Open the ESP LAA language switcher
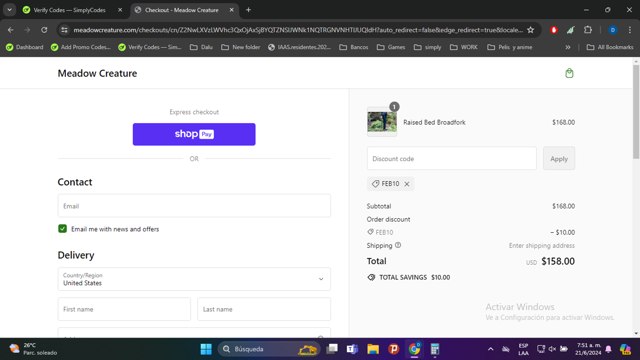Screen dimensions: 640x360 point(523,349)
